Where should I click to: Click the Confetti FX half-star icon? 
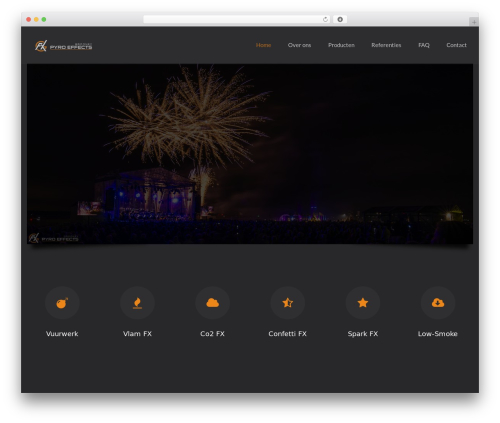[x=288, y=303]
